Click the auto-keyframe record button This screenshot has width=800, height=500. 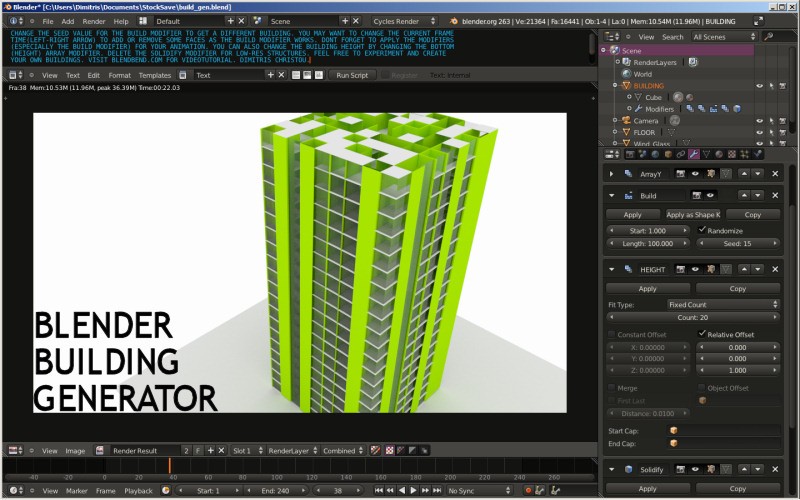click(x=528, y=490)
